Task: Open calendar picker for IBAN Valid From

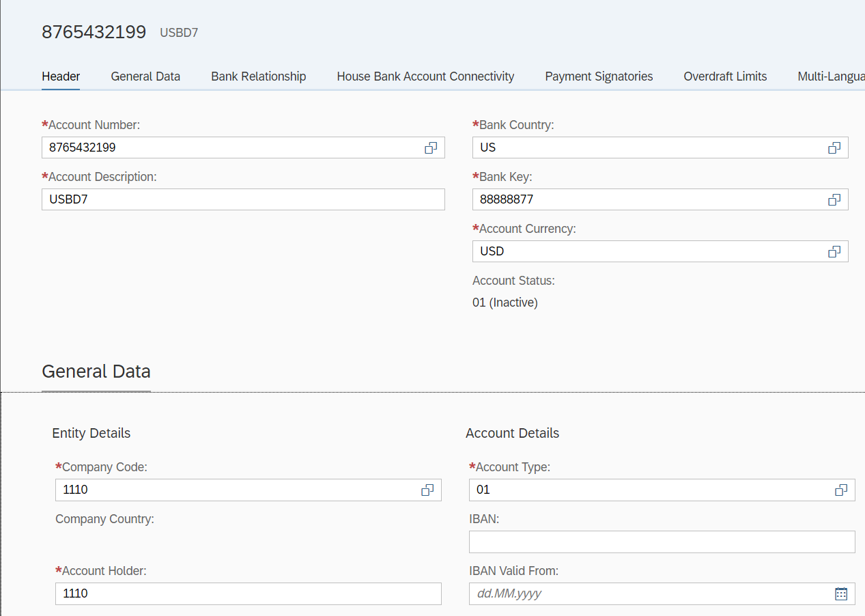Action: click(841, 593)
